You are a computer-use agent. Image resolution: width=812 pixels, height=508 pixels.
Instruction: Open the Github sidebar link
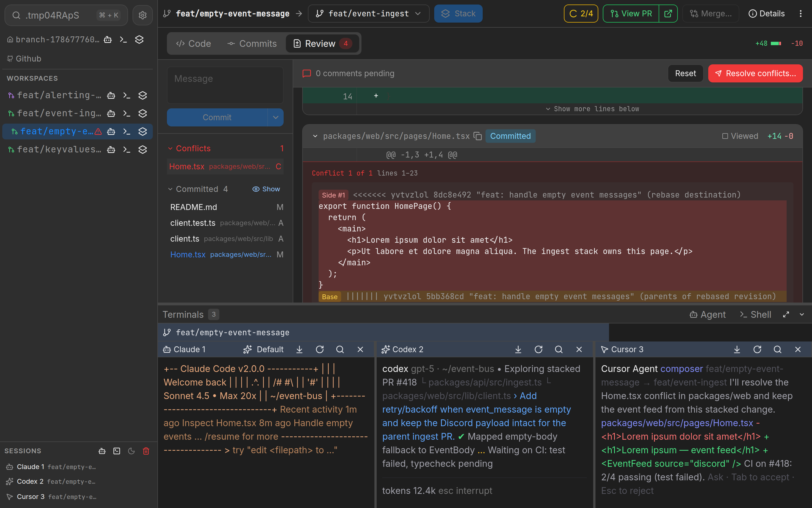[x=24, y=59]
